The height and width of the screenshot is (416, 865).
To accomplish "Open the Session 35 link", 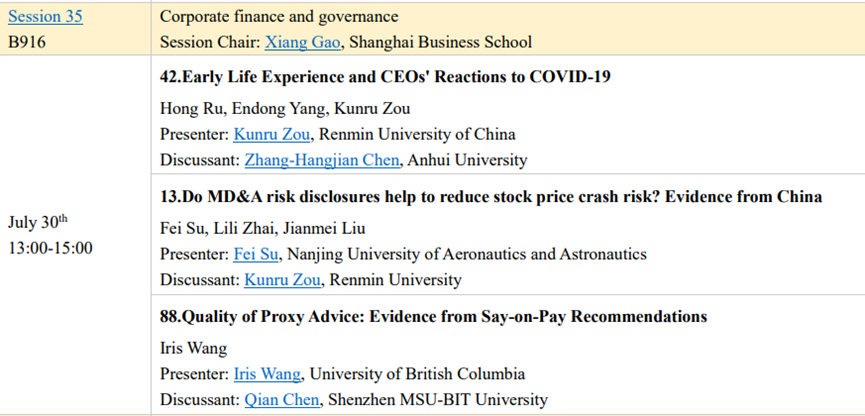I will tap(45, 17).
